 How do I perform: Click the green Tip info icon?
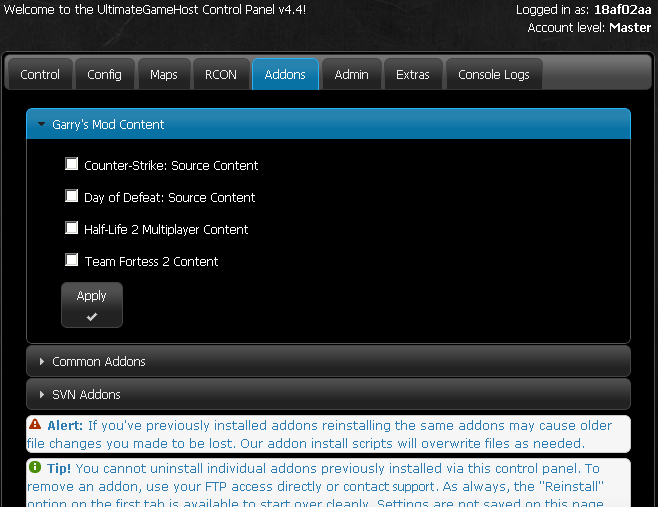click(35, 467)
